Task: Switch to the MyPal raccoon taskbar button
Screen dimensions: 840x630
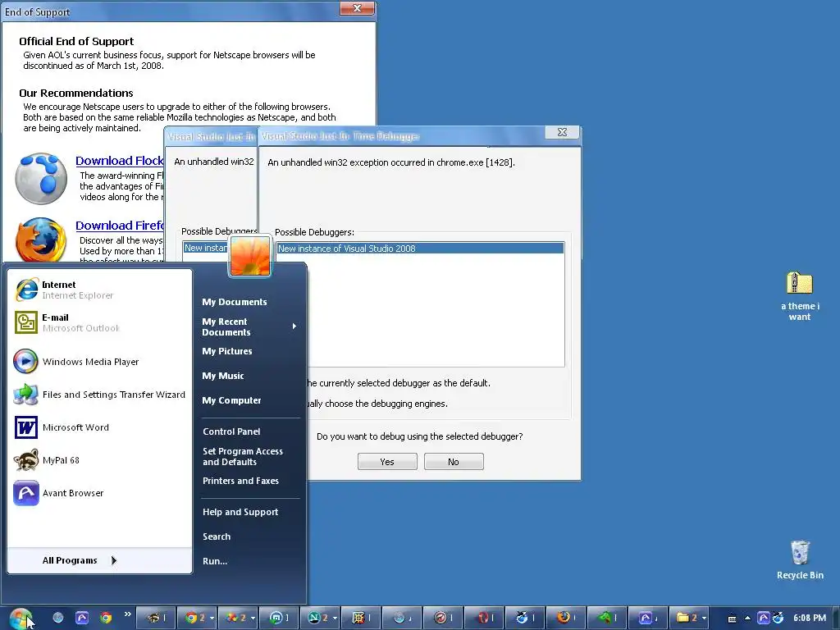Action: tap(157, 618)
